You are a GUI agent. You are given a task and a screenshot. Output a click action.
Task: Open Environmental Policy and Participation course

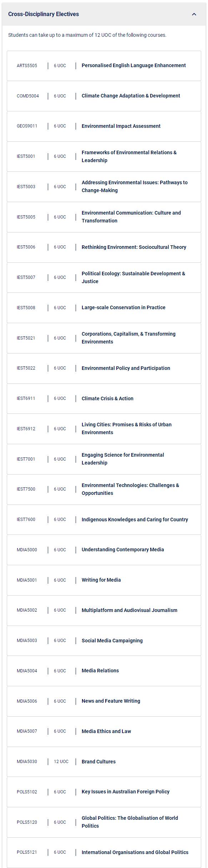[x=126, y=368]
